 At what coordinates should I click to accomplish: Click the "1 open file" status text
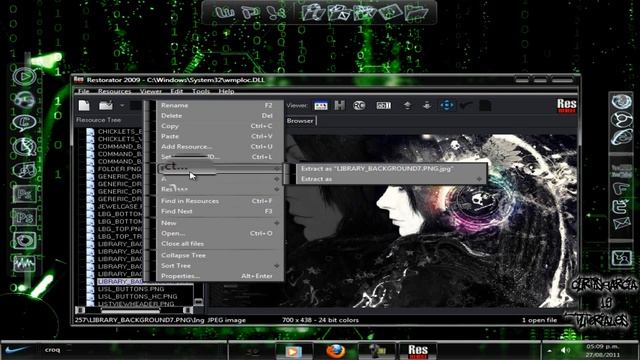pyautogui.click(x=539, y=320)
